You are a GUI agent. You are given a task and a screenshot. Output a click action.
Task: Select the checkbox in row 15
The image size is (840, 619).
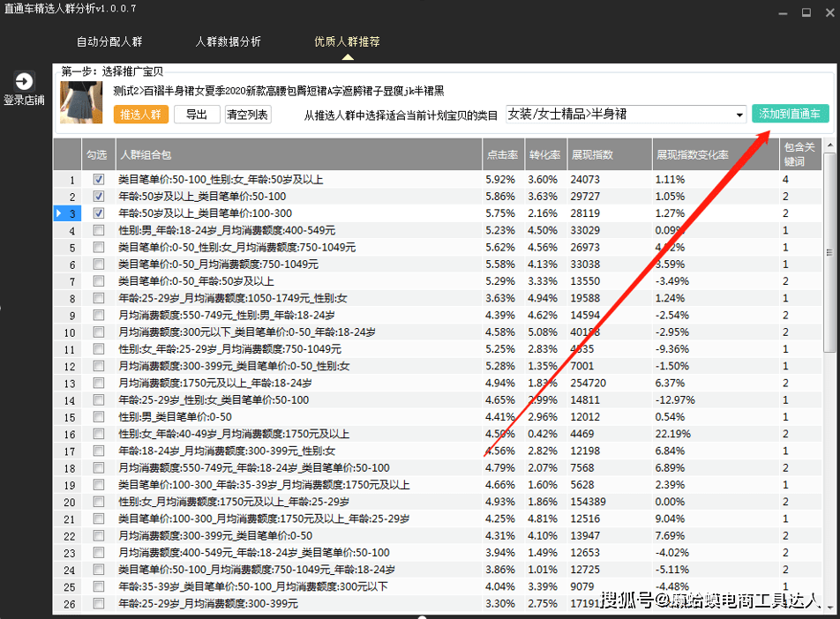pos(99,416)
